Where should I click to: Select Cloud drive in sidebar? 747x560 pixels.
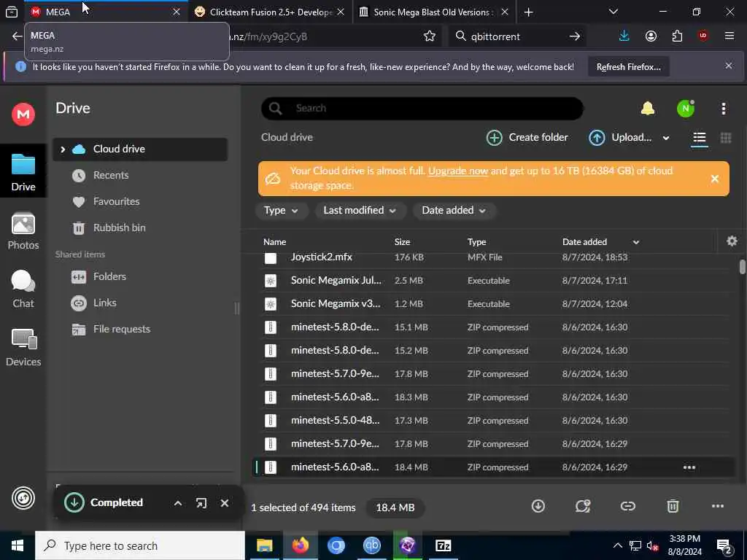point(140,149)
